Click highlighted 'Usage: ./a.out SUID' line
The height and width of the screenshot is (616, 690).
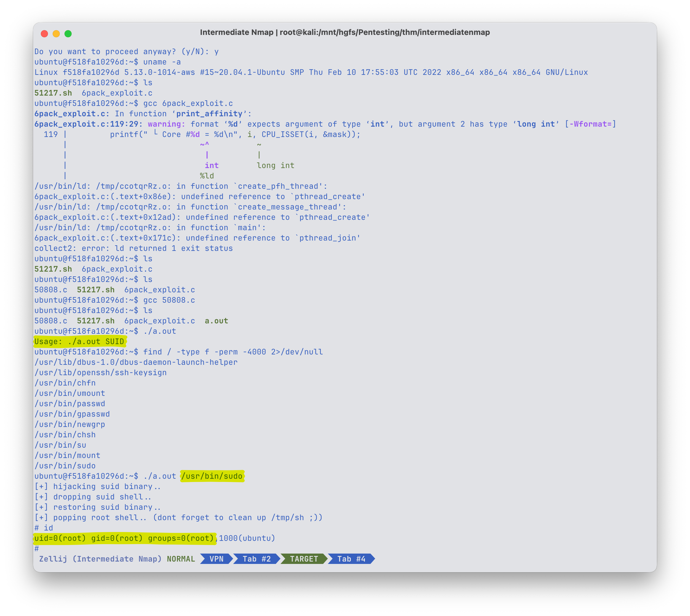(80, 341)
